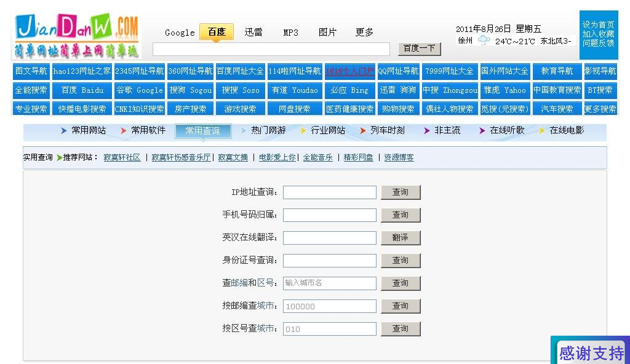Viewport: 630px width, 364px height.
Task: Open the 资源博客 link
Action: point(399,157)
